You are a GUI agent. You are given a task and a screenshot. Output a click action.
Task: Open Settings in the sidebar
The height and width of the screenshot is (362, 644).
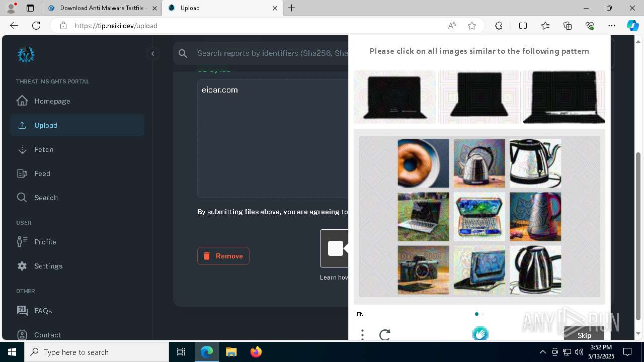pos(77,266)
